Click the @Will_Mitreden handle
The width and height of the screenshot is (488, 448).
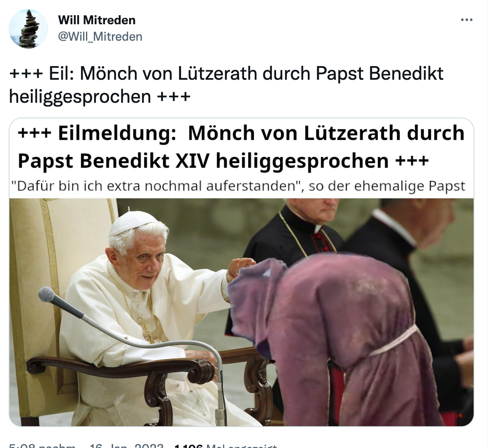[x=100, y=37]
